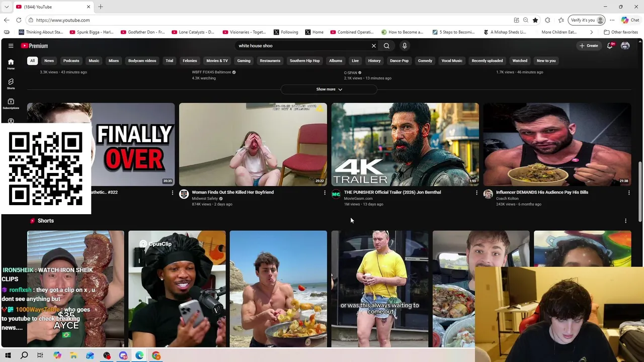Open the Other favorites folder
This screenshot has width=644, height=362.
[x=621, y=32]
